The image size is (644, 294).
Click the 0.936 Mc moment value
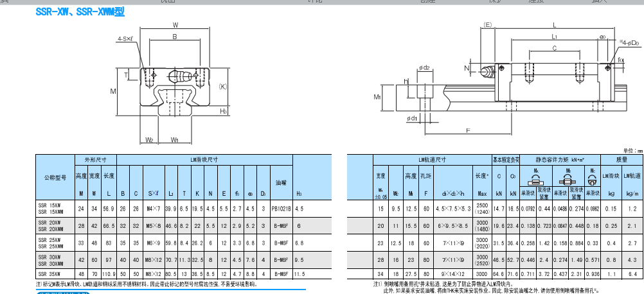point(592,273)
